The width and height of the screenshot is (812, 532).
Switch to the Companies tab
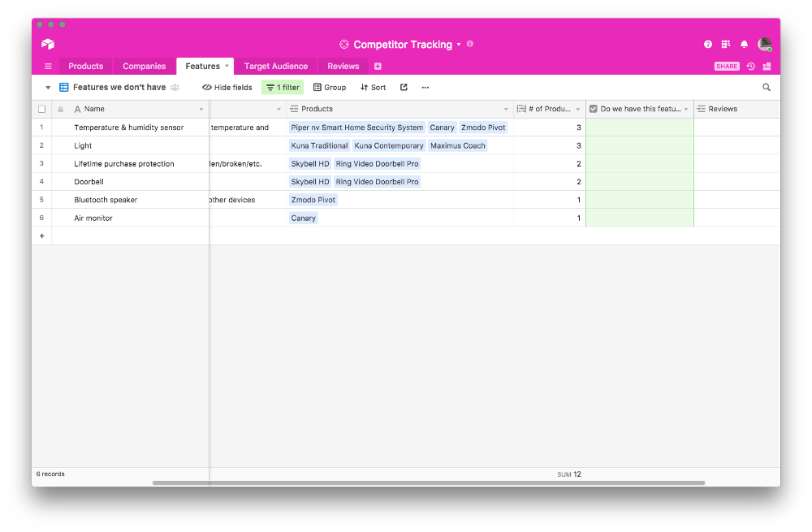click(x=145, y=67)
